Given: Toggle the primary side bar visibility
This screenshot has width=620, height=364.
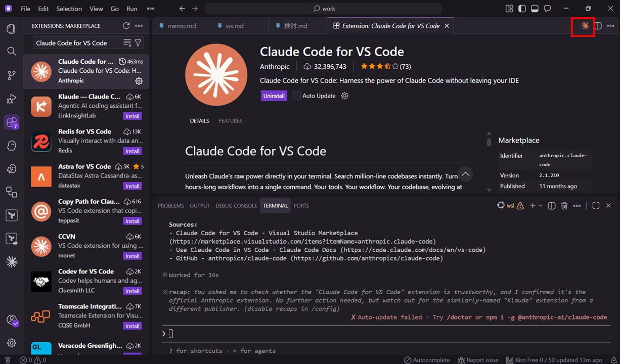Looking at the screenshot, I should [522, 9].
